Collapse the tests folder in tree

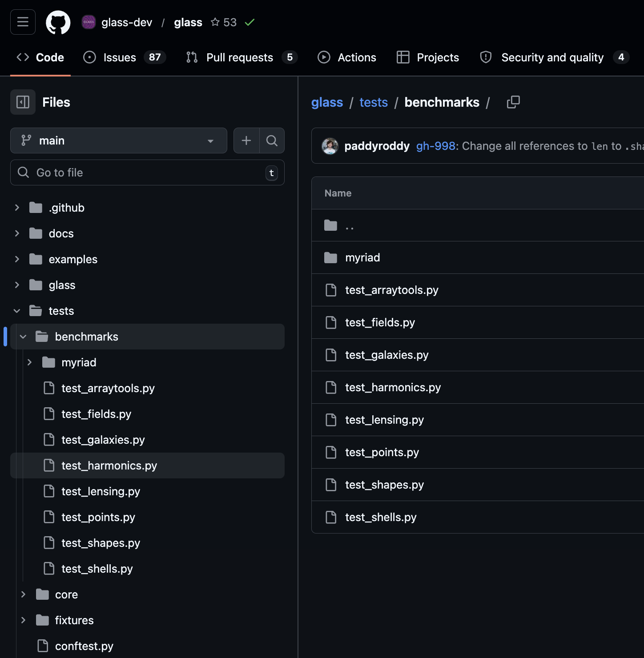(17, 311)
